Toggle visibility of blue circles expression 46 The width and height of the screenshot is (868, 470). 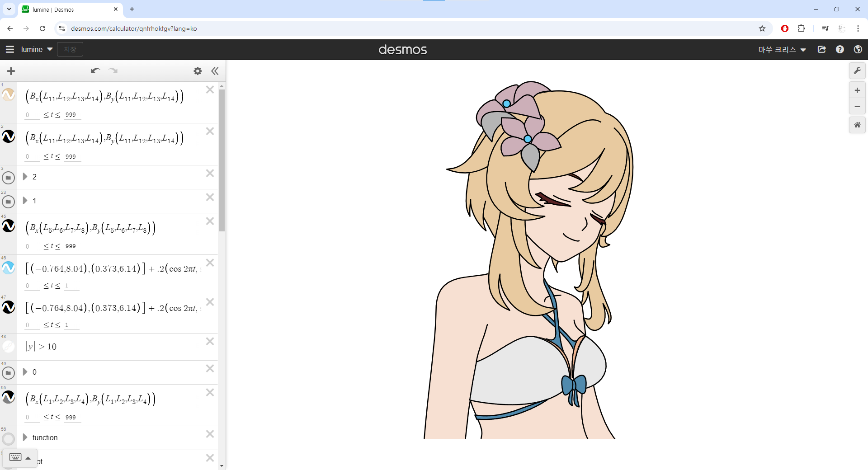click(x=9, y=268)
